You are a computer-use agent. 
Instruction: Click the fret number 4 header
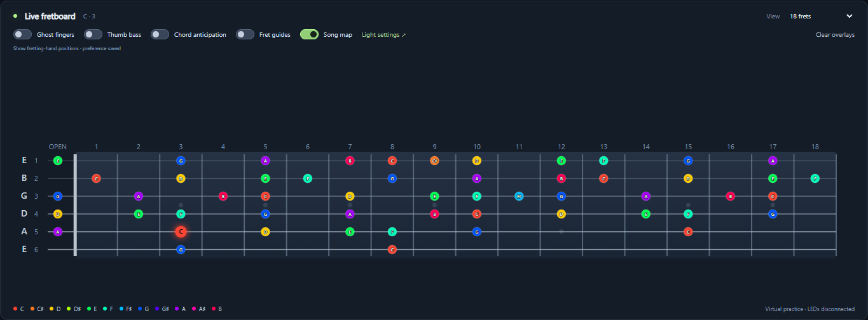pos(223,147)
